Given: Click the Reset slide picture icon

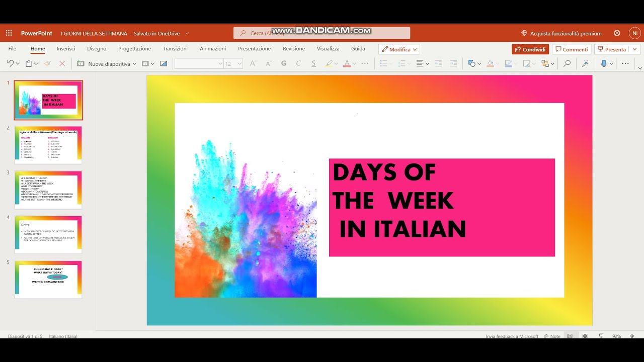Looking at the screenshot, I should tap(164, 64).
